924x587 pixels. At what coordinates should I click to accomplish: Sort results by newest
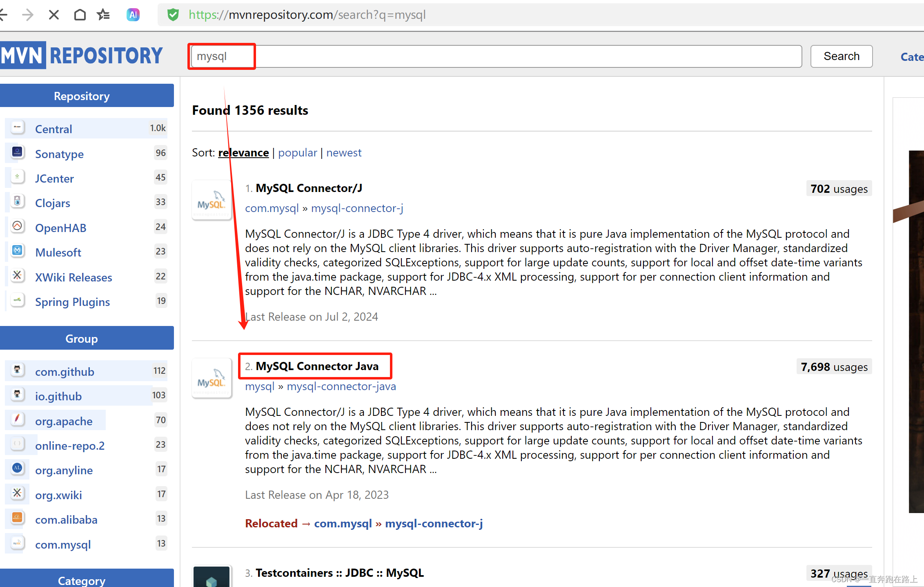[344, 153]
